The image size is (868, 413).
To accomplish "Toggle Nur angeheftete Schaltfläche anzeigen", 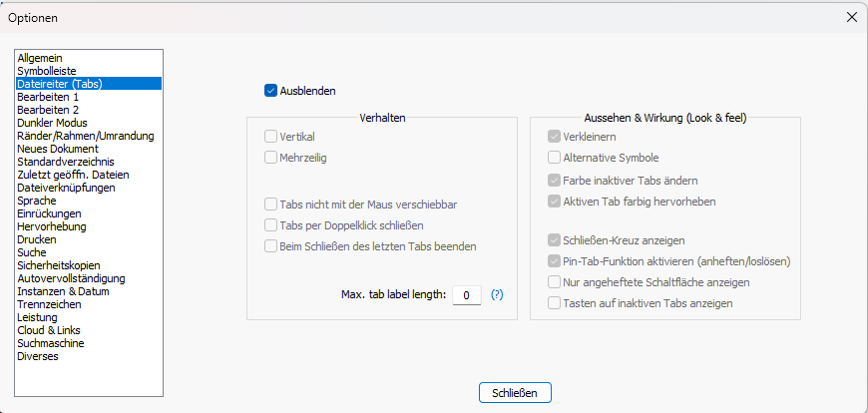I will click(x=554, y=282).
